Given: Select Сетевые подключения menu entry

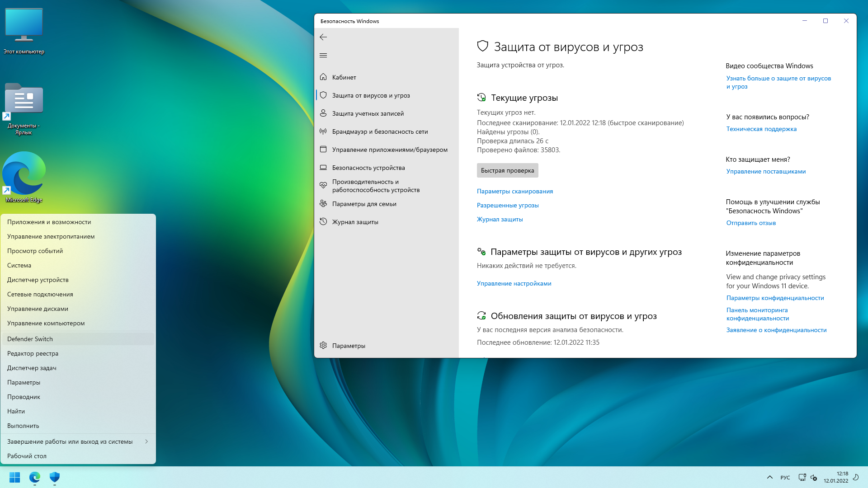Looking at the screenshot, I should [78, 294].
